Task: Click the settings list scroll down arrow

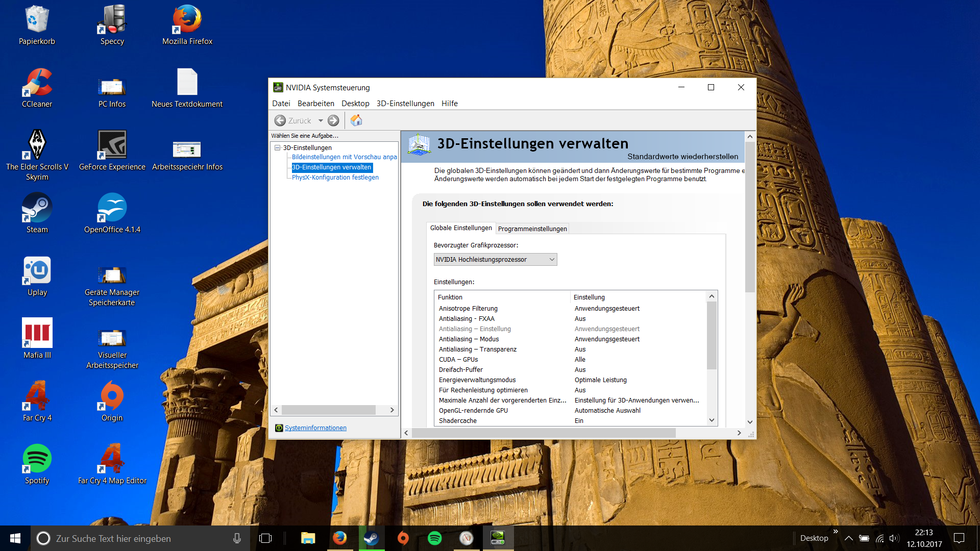Action: point(712,420)
